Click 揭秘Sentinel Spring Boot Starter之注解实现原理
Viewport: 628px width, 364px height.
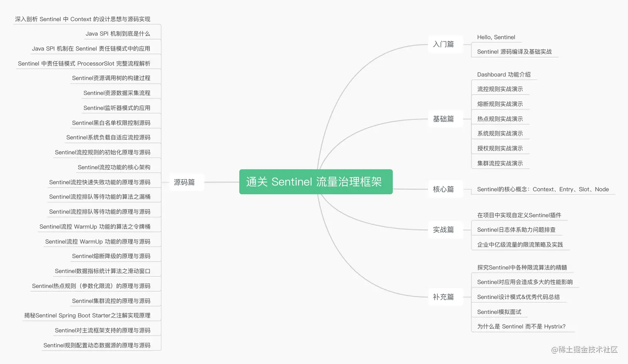(87, 315)
